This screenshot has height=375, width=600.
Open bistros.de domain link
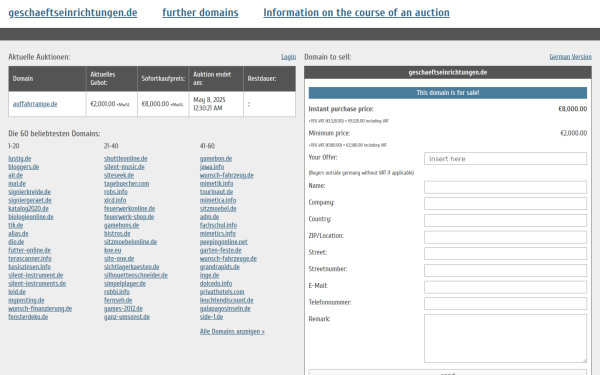pos(117,234)
